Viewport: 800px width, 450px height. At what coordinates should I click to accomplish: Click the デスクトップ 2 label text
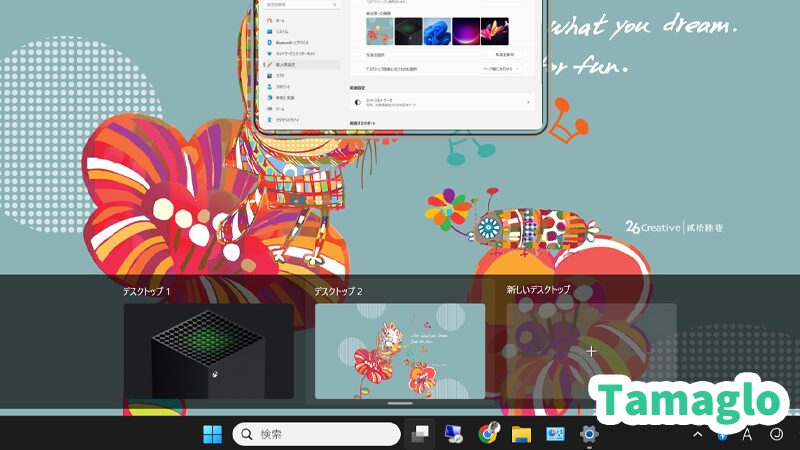[x=338, y=291]
